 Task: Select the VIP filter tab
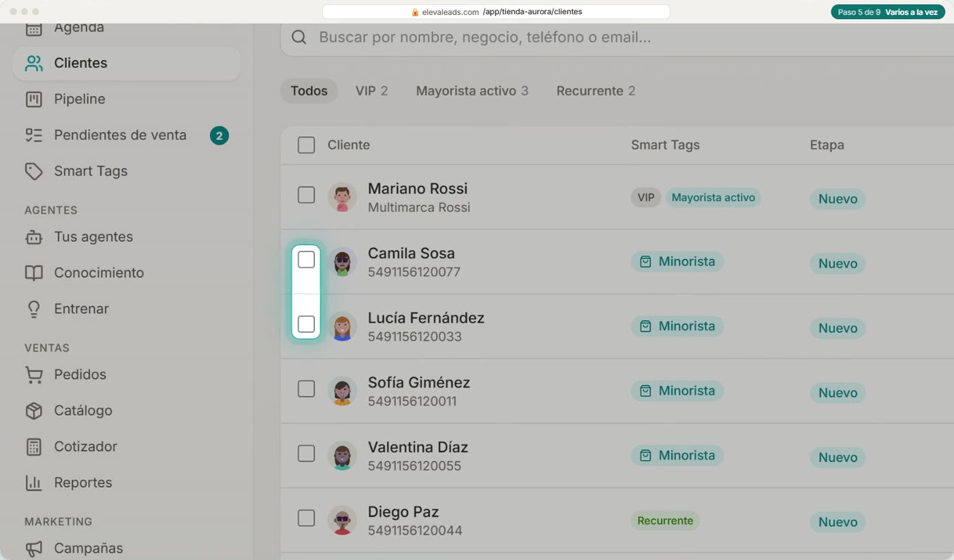coord(371,91)
